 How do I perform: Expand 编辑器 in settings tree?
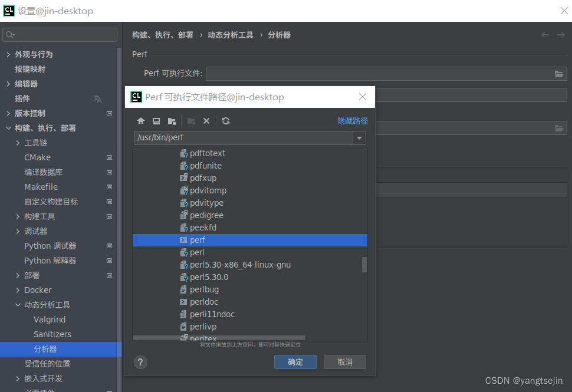point(8,84)
